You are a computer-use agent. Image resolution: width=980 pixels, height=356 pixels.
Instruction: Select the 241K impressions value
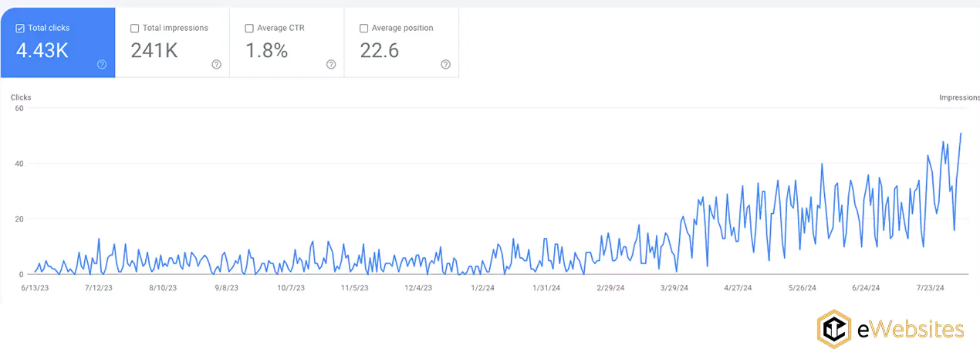point(154,51)
